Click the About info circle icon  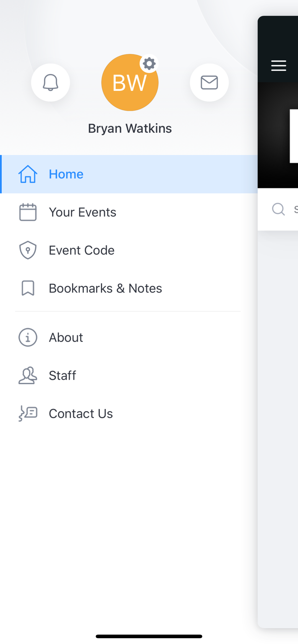pyautogui.click(x=28, y=337)
